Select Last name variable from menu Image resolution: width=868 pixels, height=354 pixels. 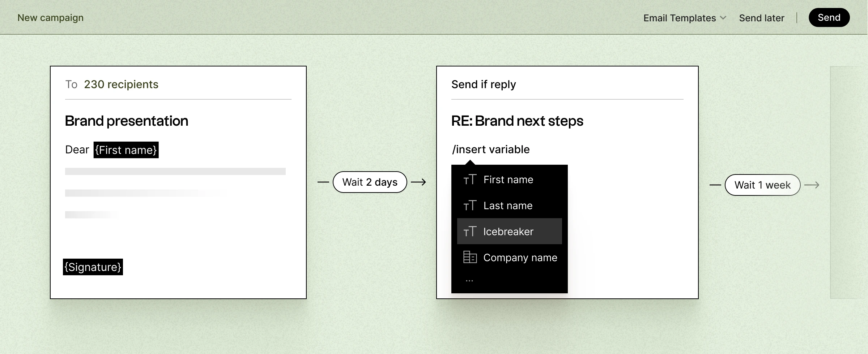click(510, 206)
